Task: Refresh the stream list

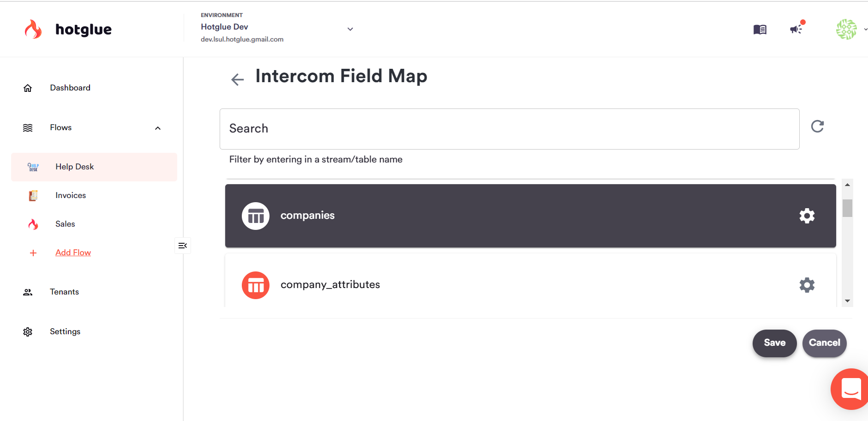Action: (817, 126)
